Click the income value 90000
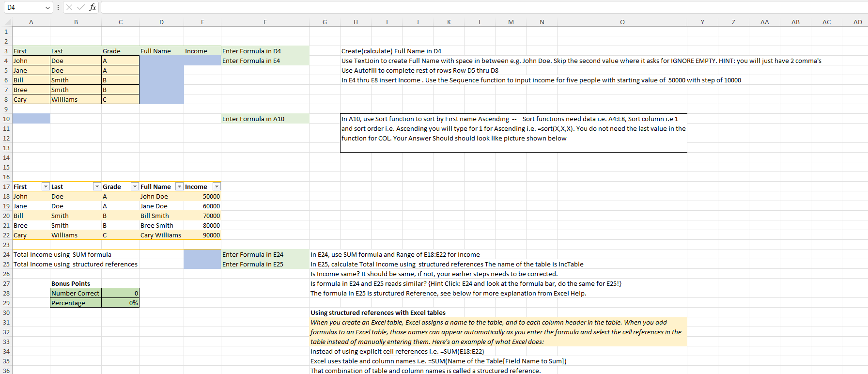 [x=202, y=235]
